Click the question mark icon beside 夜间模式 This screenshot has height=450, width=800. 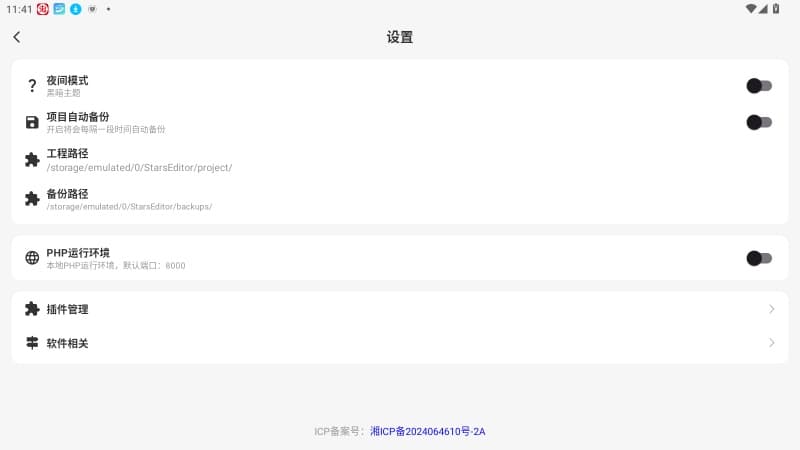(x=32, y=86)
